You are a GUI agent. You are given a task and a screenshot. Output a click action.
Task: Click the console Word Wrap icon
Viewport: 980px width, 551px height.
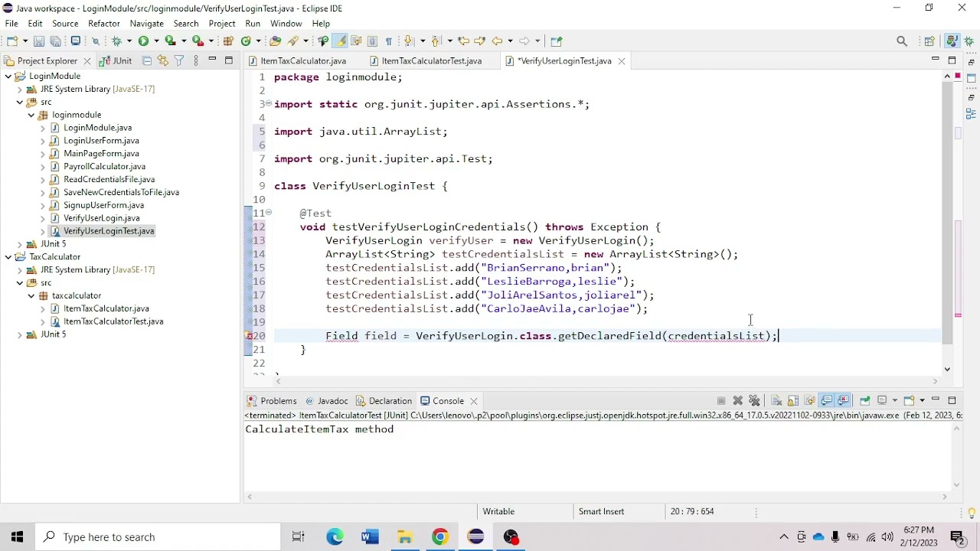coord(810,401)
